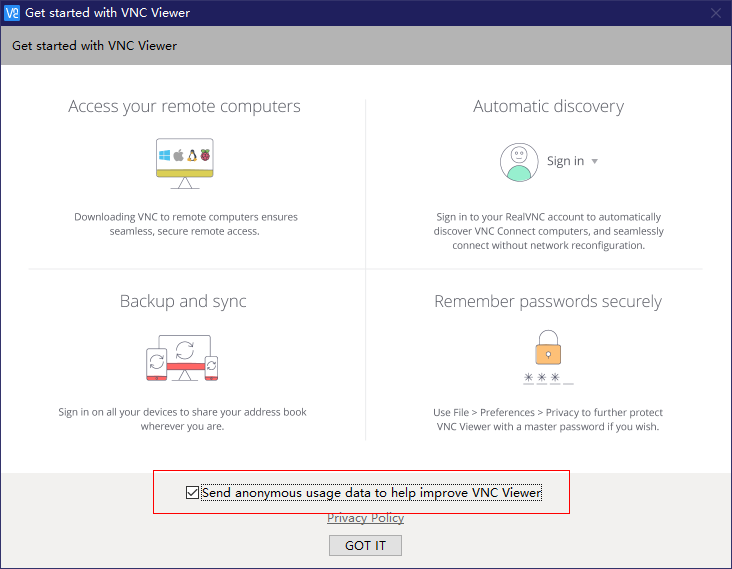Close the Get started dialog window

[715, 13]
